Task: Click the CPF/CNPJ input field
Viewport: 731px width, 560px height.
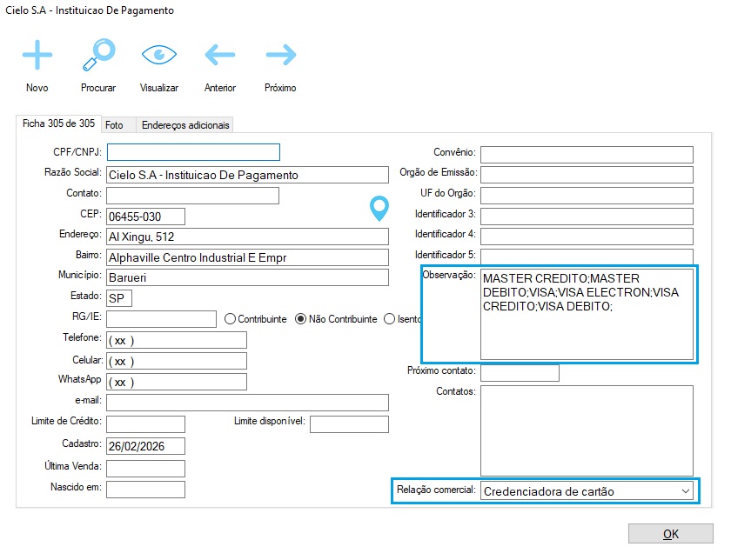Action: pos(193,152)
